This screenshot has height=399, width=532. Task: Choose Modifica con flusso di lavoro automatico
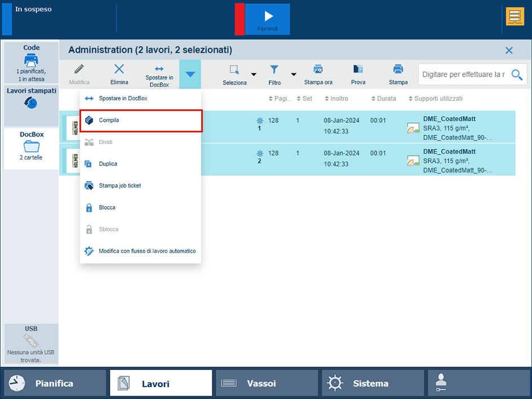point(140,251)
